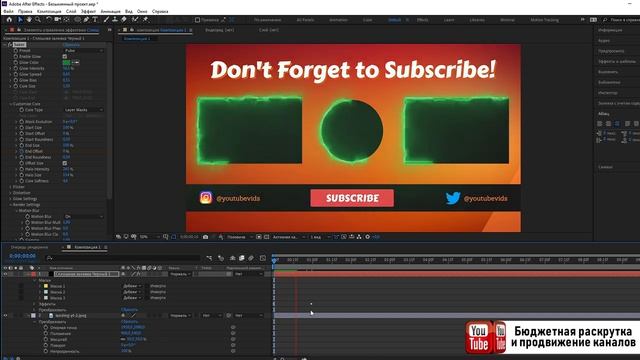Screen dimensions: 640x360
Task: Hide the PNG layer 2 with its eye toggle
Action: pyautogui.click(x=5, y=316)
